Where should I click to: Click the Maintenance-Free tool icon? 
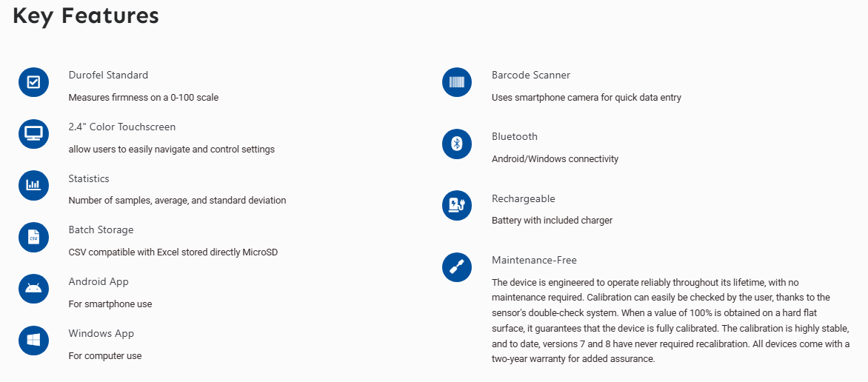(x=457, y=267)
